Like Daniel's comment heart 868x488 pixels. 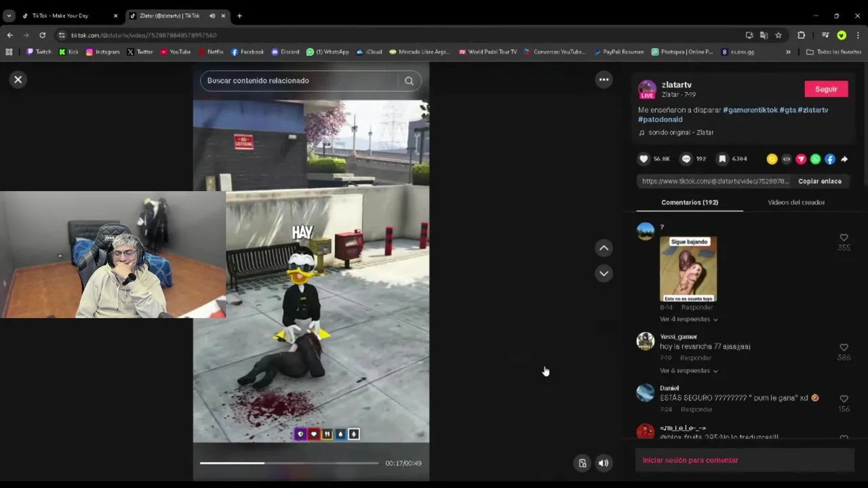tap(844, 399)
